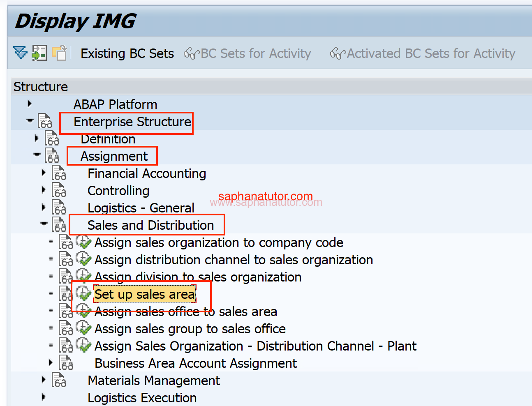Expand the Logistics - General node

[x=44, y=207]
